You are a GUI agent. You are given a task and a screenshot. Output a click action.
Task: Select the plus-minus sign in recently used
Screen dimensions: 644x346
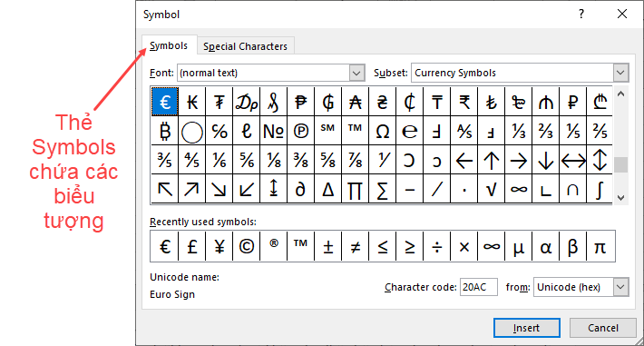[327, 246]
